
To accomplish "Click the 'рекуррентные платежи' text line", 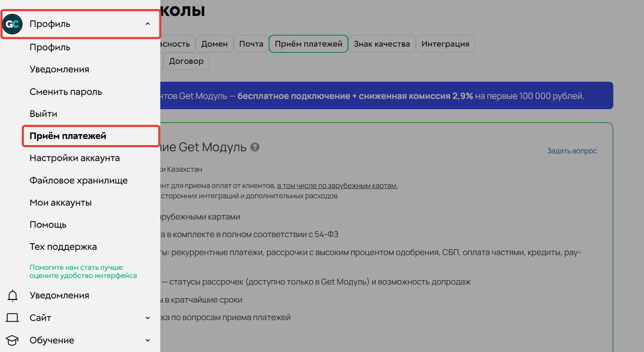I will click(x=370, y=252).
